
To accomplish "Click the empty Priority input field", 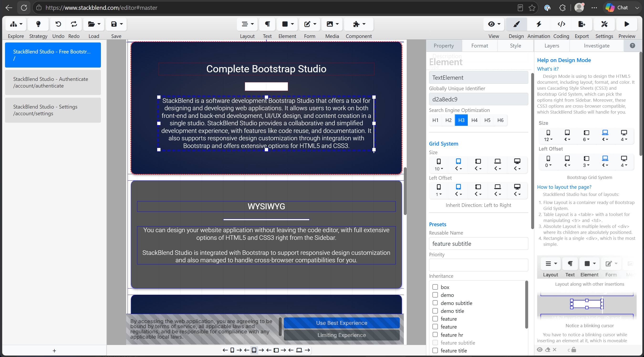I will [478, 265].
